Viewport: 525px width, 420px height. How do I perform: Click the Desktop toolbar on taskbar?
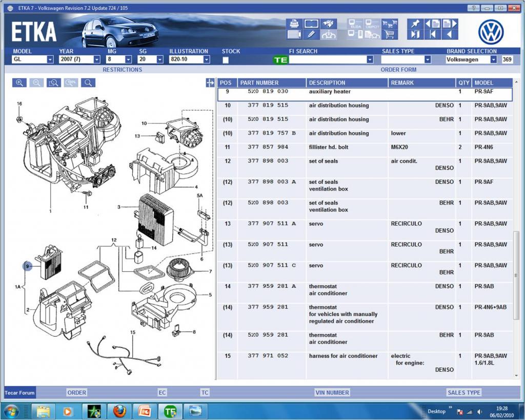437,411
